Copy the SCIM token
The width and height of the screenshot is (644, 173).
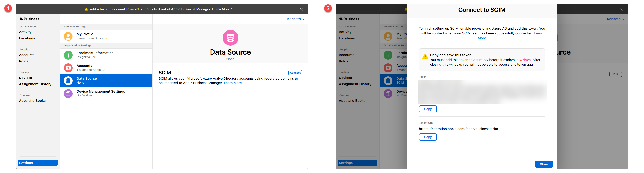[428, 109]
